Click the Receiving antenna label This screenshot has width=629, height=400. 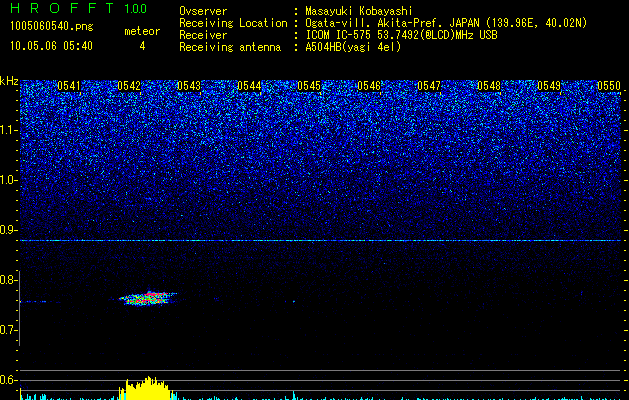(x=230, y=47)
